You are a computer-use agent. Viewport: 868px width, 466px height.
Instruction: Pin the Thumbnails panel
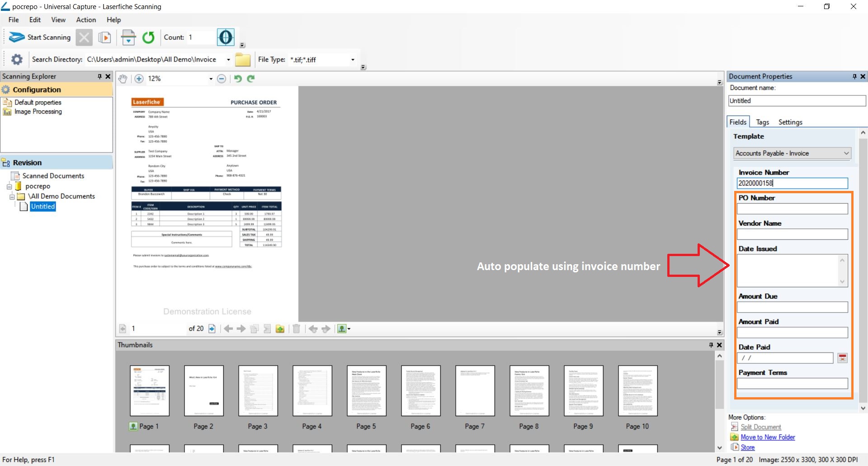[711, 345]
